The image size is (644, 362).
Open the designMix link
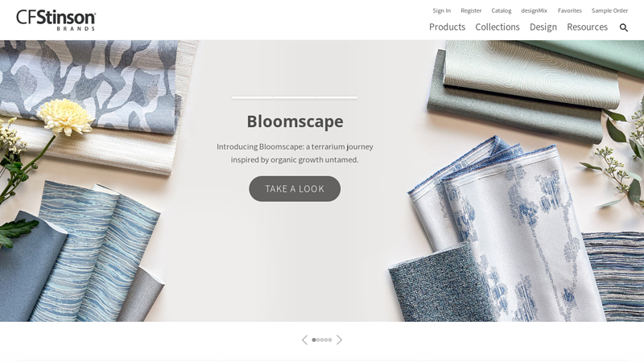(534, 10)
